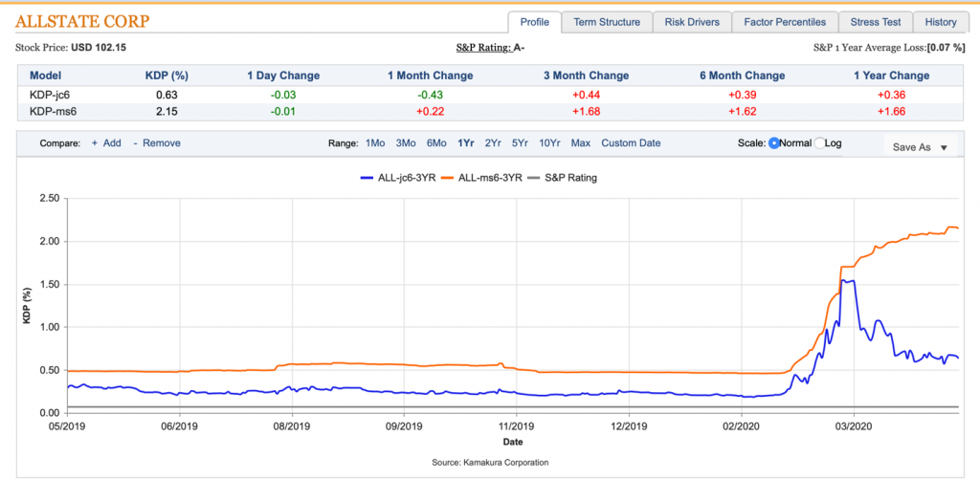Open the Factor Percentiles tab
This screenshot has width=980, height=479.
[x=785, y=22]
